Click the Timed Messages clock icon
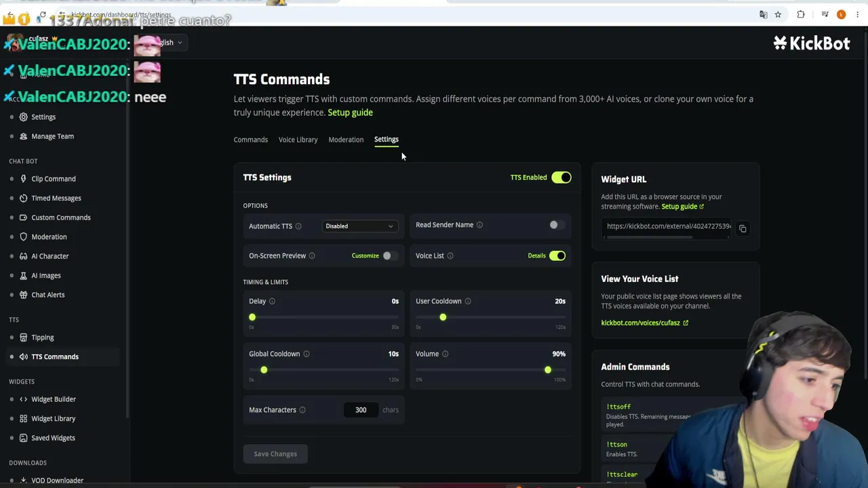This screenshot has height=488, width=868. pos(24,198)
